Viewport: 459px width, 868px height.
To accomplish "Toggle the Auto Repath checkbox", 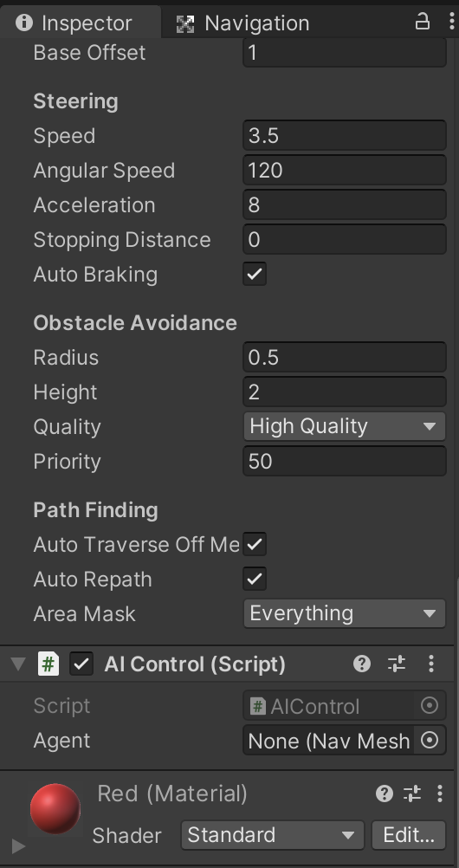I will (255, 579).
